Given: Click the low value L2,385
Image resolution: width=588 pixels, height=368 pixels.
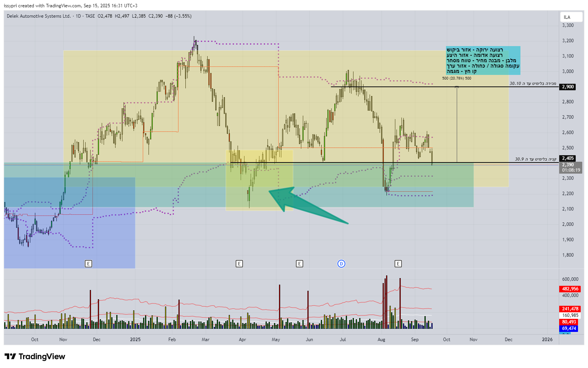Looking at the screenshot, I should (139, 16).
